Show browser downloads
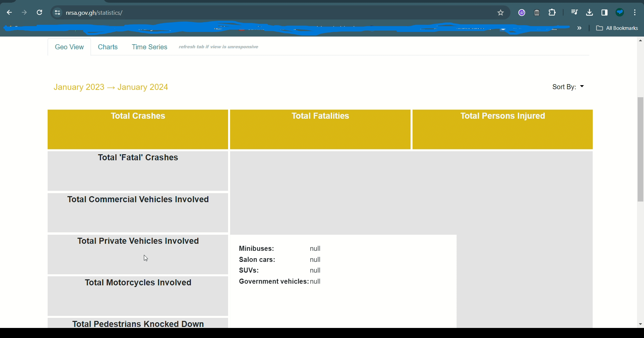The width and height of the screenshot is (644, 338). pyautogui.click(x=589, y=13)
